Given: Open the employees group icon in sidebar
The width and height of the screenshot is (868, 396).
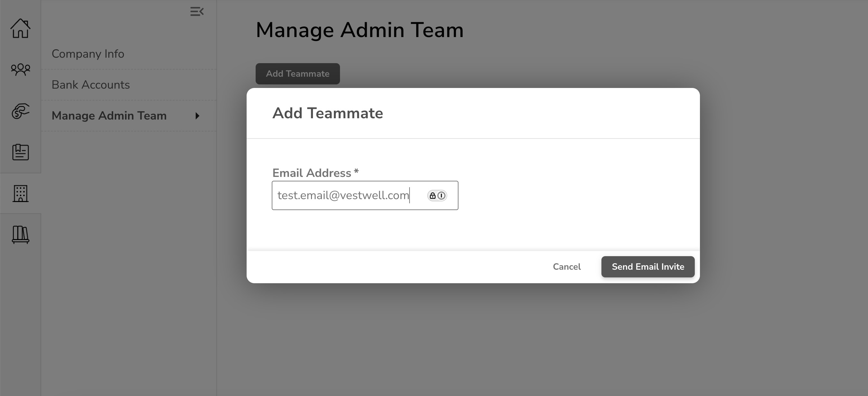Looking at the screenshot, I should pyautogui.click(x=20, y=70).
